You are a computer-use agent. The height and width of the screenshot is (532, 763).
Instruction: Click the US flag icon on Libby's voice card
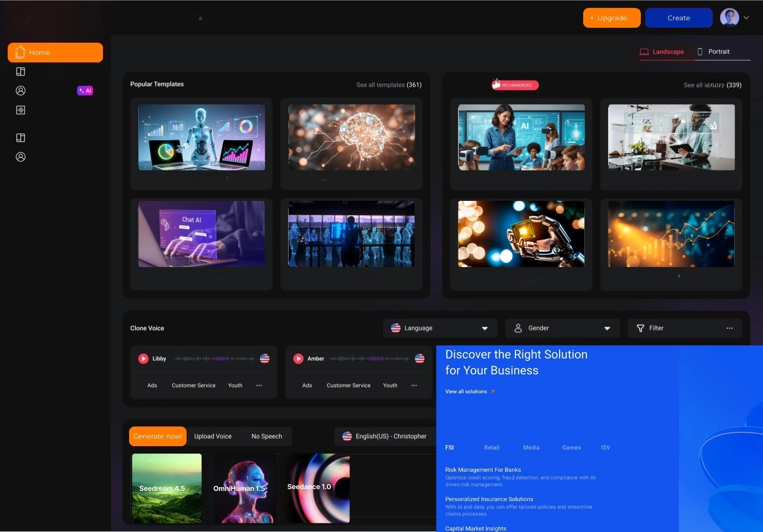265,359
